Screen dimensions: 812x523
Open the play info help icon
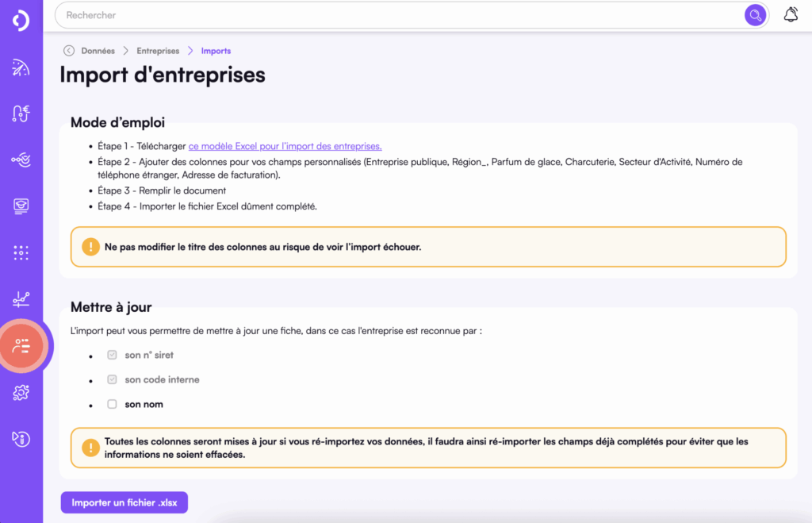[x=21, y=438]
